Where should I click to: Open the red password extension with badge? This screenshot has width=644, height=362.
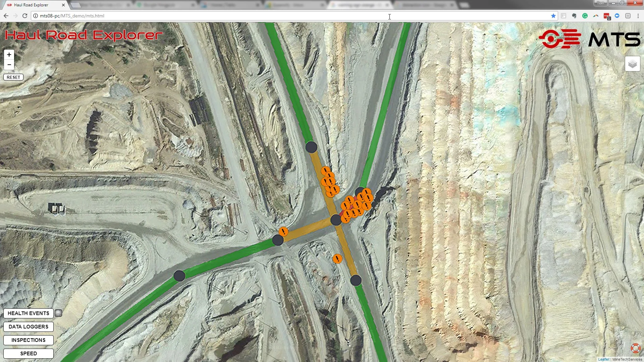point(607,16)
